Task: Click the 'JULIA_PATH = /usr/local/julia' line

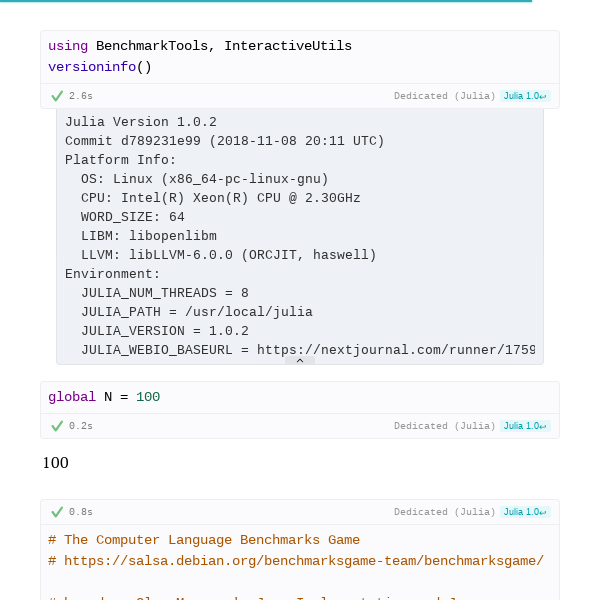Action: point(197,312)
